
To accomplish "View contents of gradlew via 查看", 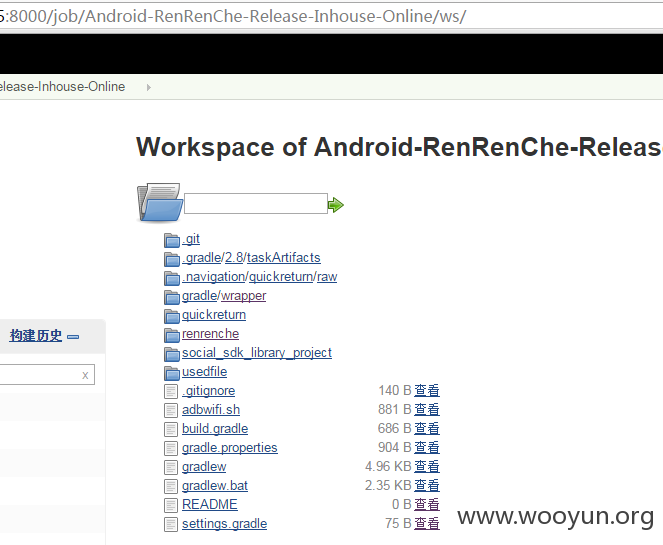I will tap(427, 466).
